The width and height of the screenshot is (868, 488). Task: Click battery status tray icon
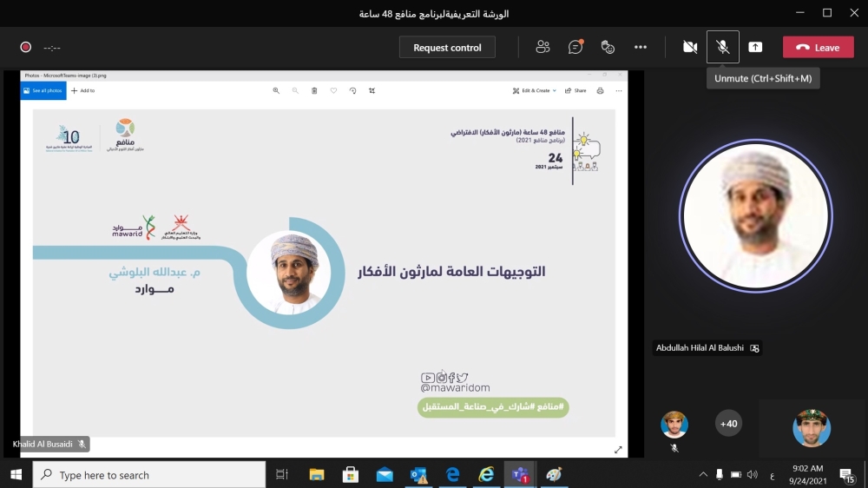[x=736, y=475]
